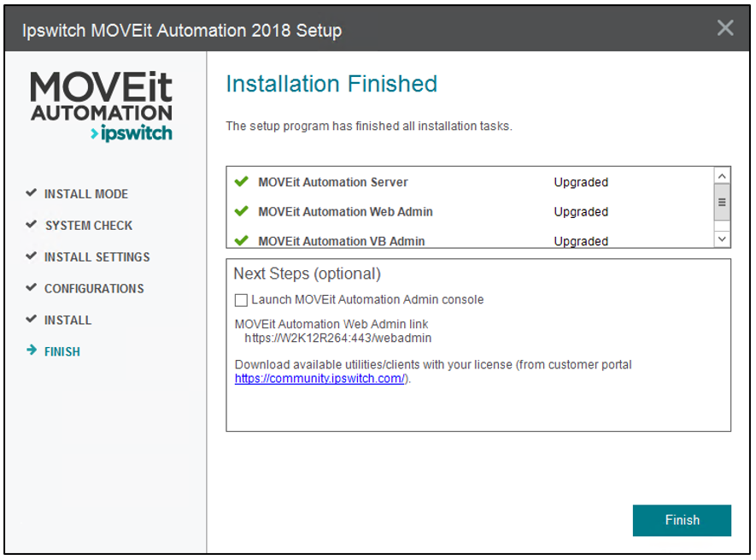Click the checkmark beside INSTALL step

tap(32, 320)
